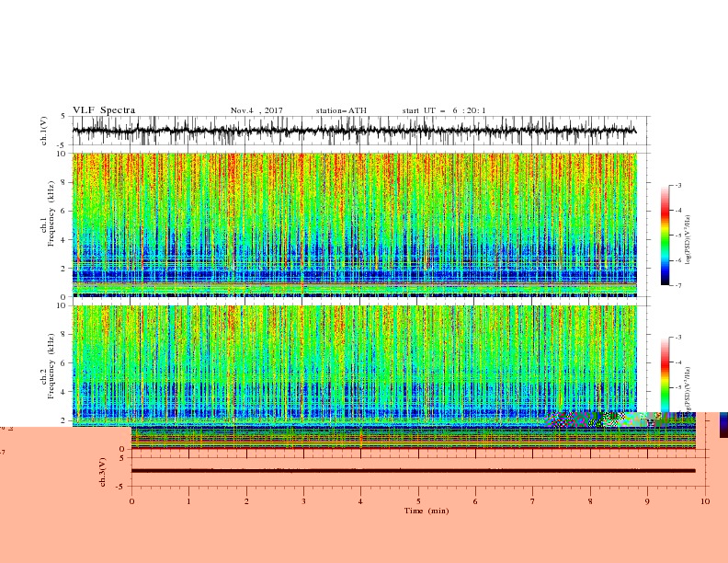The image size is (728, 563).
Task: Click time axis tick label "7"
Action: click(x=532, y=501)
